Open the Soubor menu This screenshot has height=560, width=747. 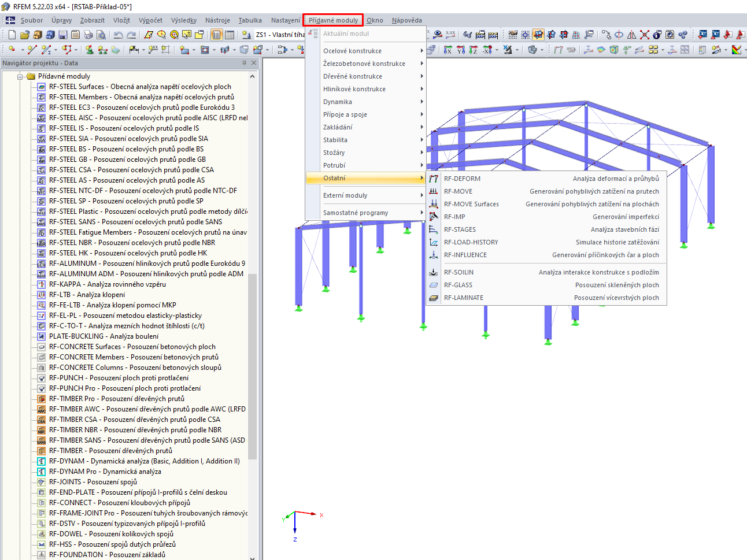[x=32, y=20]
